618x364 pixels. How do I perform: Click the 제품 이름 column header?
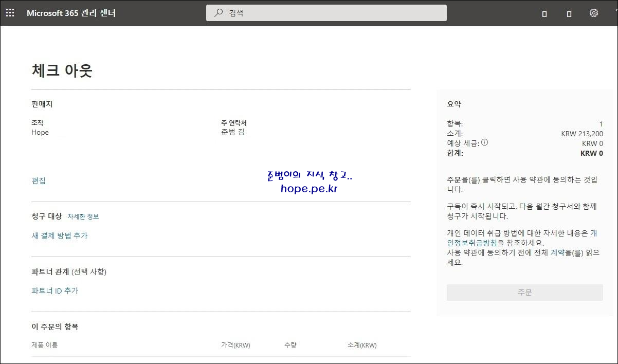click(45, 345)
